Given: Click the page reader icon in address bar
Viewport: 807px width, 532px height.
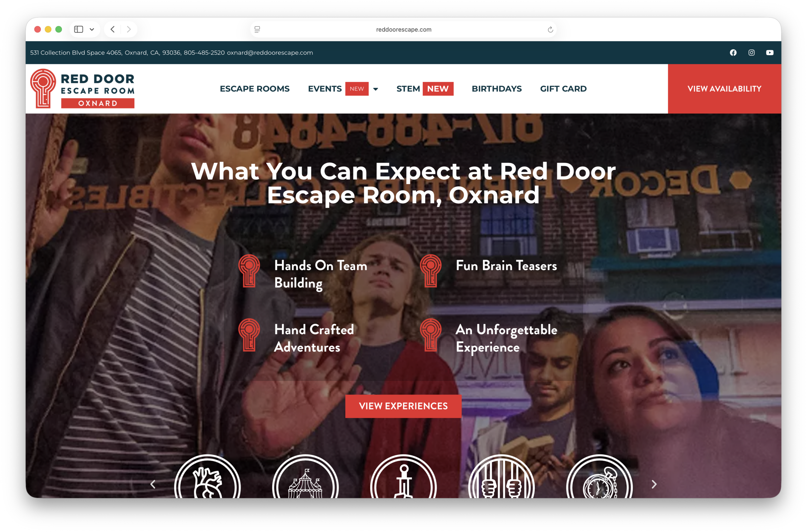Looking at the screenshot, I should tap(257, 30).
